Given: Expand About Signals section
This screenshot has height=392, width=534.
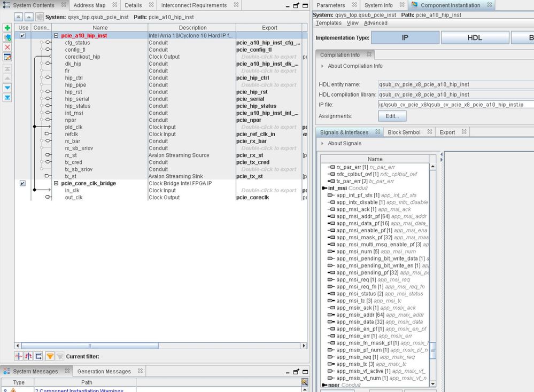Looking at the screenshot, I should [x=322, y=143].
